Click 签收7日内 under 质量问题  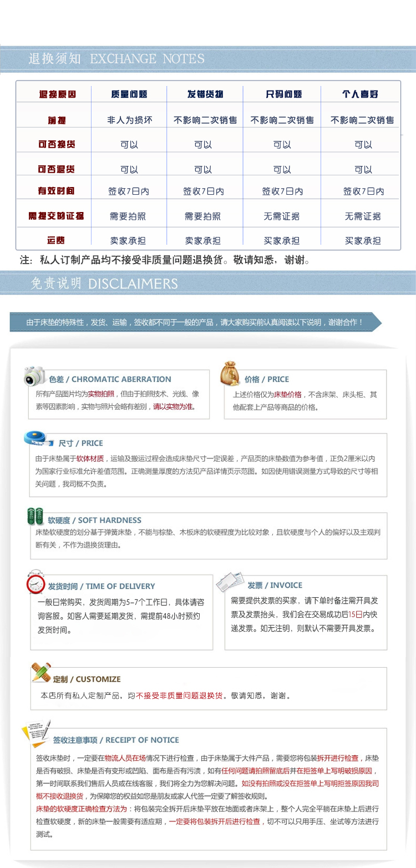[129, 191]
